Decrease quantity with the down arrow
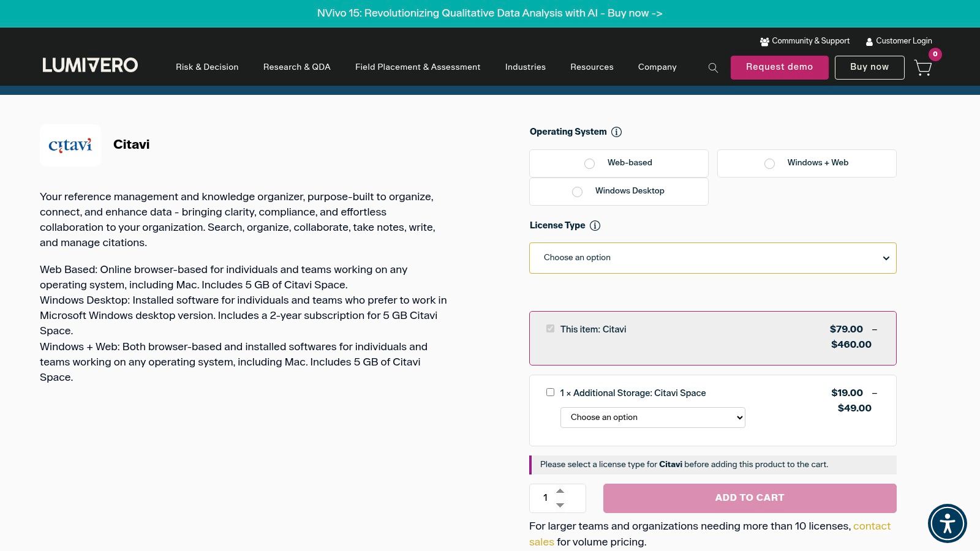This screenshot has height=551, width=980. tap(560, 505)
